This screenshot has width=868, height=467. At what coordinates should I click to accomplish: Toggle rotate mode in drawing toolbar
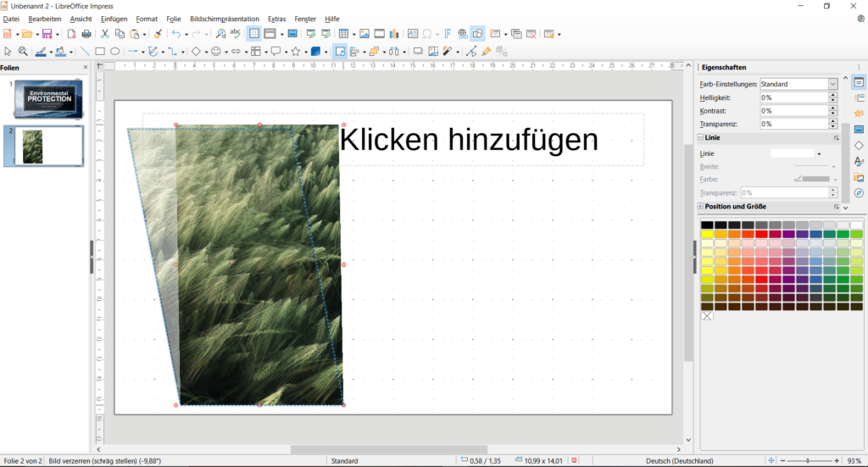pyautogui.click(x=339, y=51)
